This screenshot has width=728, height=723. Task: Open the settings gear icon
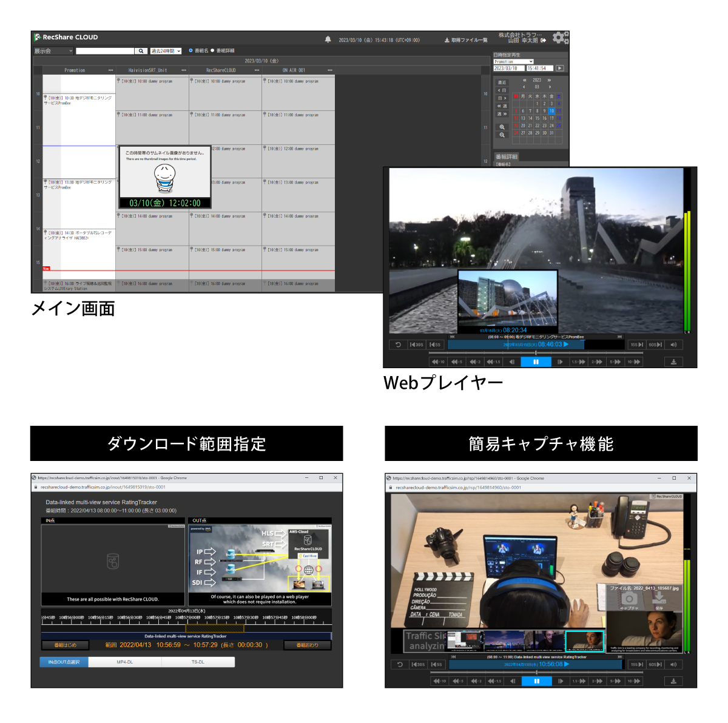559,38
